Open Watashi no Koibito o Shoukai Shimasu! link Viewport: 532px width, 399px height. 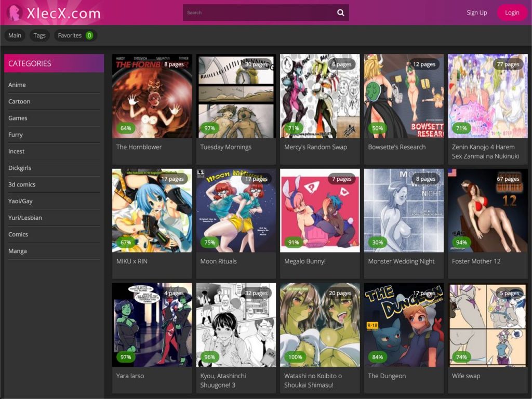[x=313, y=380]
